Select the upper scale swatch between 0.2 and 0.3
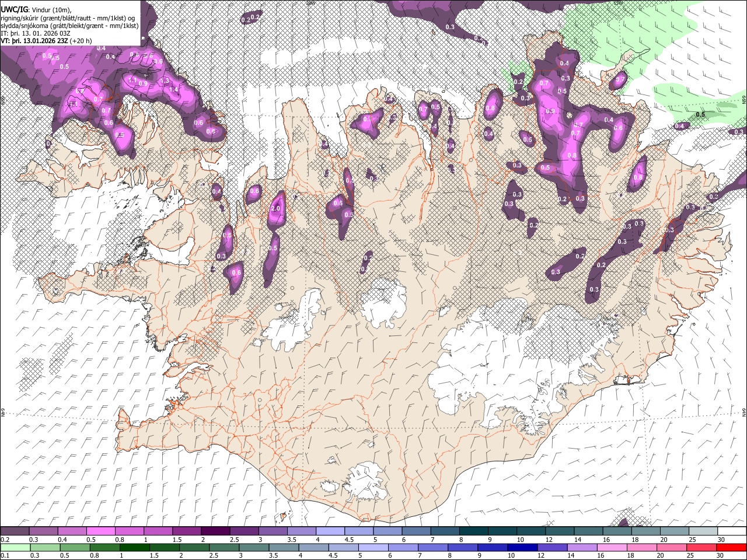The width and height of the screenshot is (747, 560). (x=15, y=531)
